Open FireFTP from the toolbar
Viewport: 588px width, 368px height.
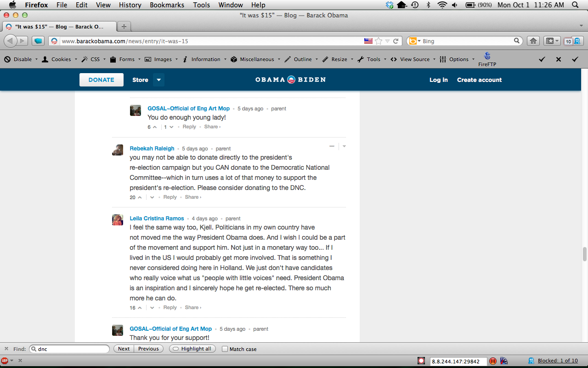(487, 59)
